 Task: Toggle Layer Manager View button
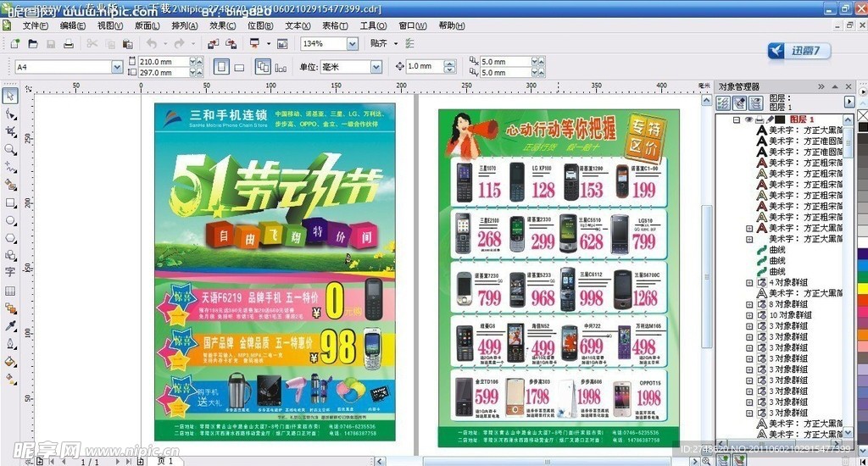756,103
